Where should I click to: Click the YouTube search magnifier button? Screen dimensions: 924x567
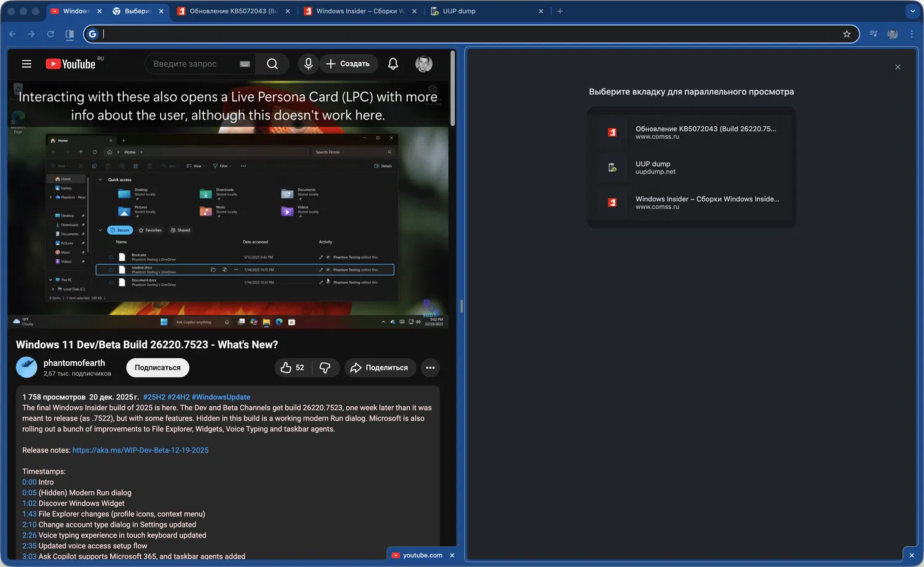tap(272, 64)
